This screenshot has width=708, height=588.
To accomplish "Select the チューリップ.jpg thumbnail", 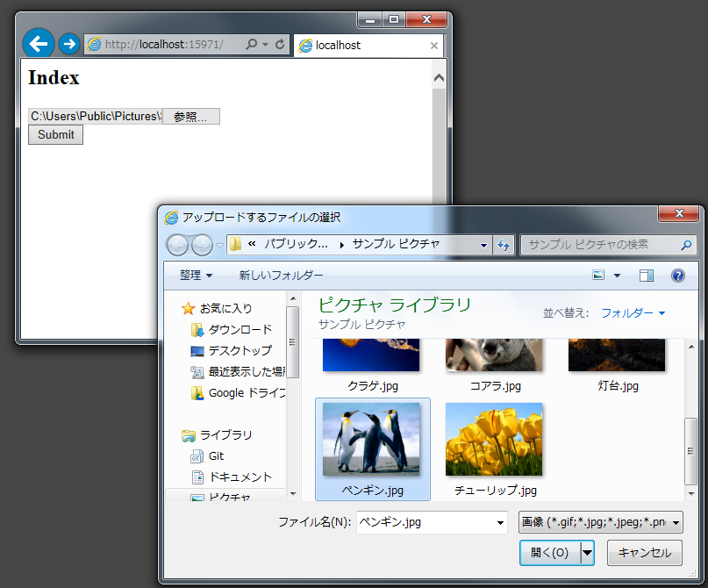I will 493,439.
